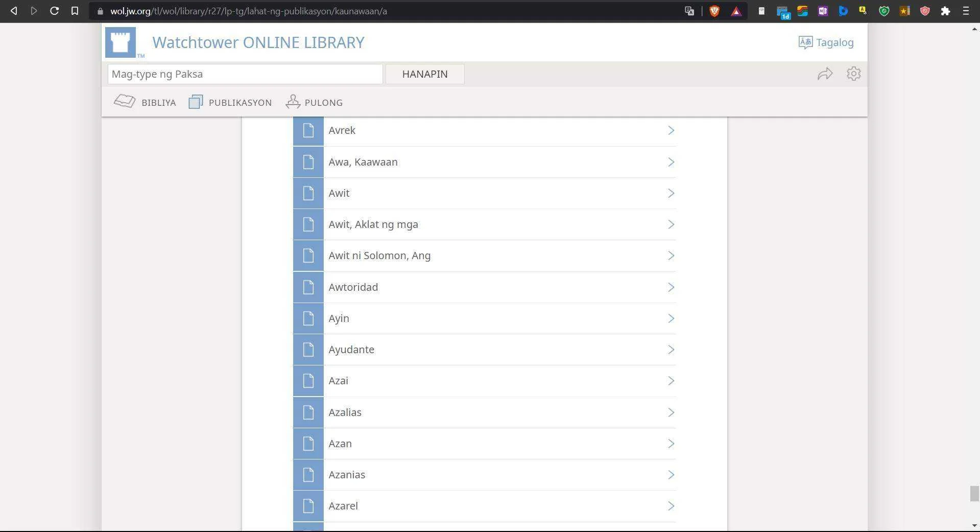Open the browser main menu hamburger icon
The image size is (980, 532).
(966, 11)
